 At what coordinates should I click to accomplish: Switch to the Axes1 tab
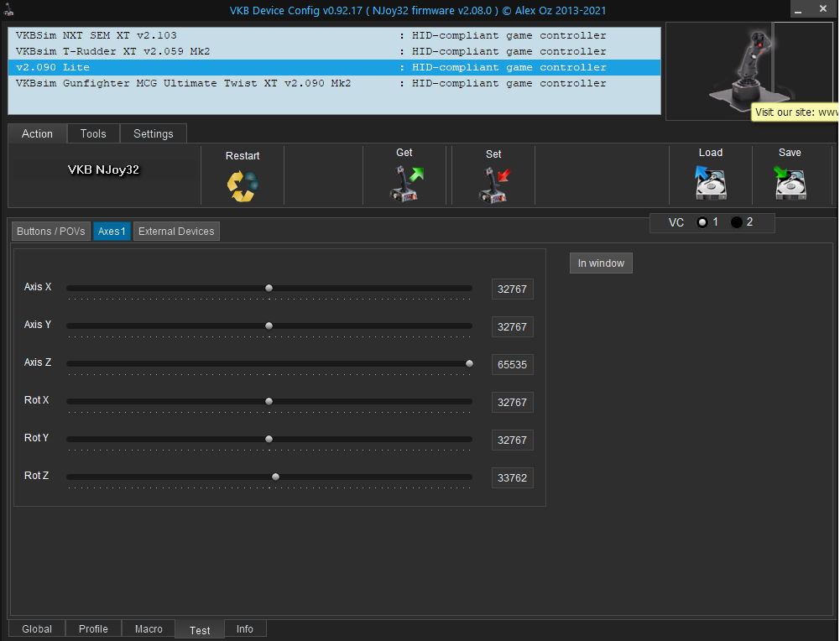[x=112, y=232]
